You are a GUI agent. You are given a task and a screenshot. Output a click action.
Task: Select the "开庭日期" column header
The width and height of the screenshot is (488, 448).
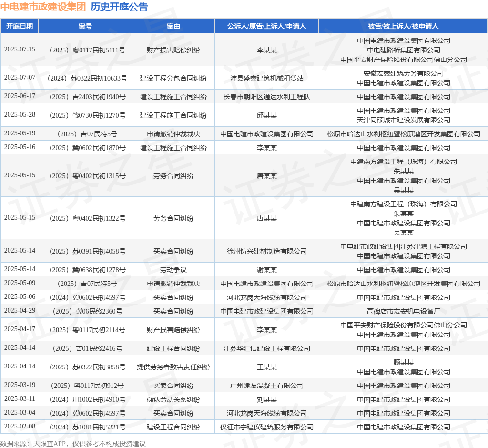pyautogui.click(x=20, y=26)
